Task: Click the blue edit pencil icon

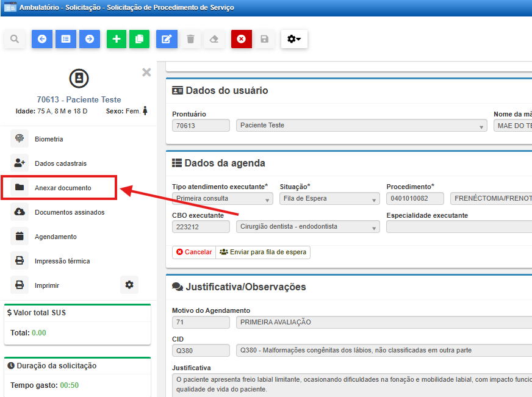Action: click(167, 39)
